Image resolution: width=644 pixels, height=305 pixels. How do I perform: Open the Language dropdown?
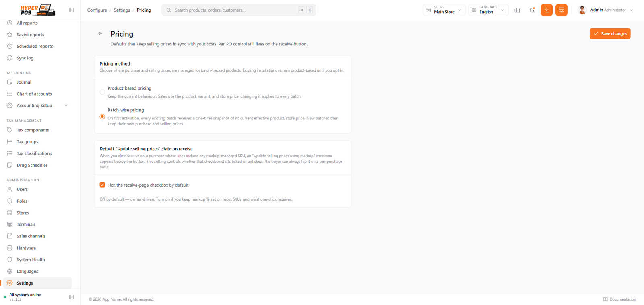tap(488, 10)
